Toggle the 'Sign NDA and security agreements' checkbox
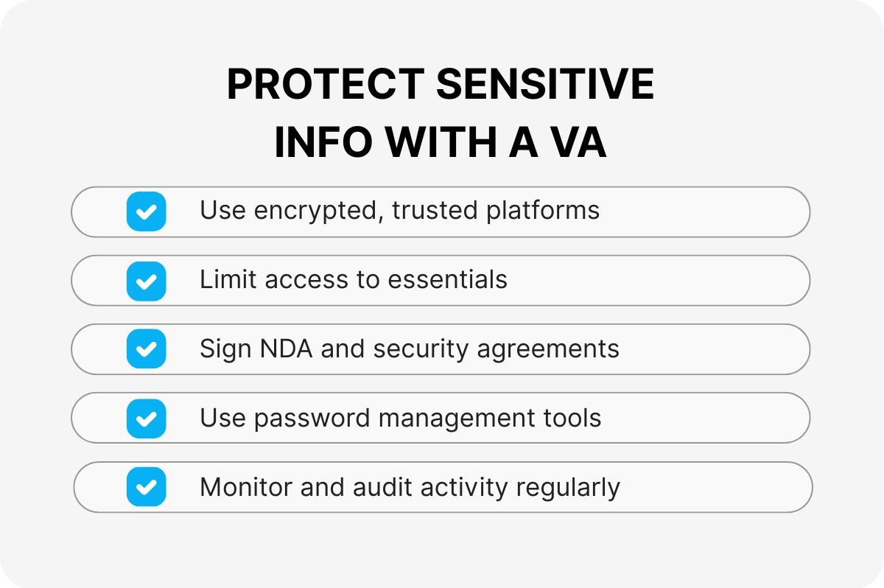This screenshot has width=884, height=588. [146, 349]
